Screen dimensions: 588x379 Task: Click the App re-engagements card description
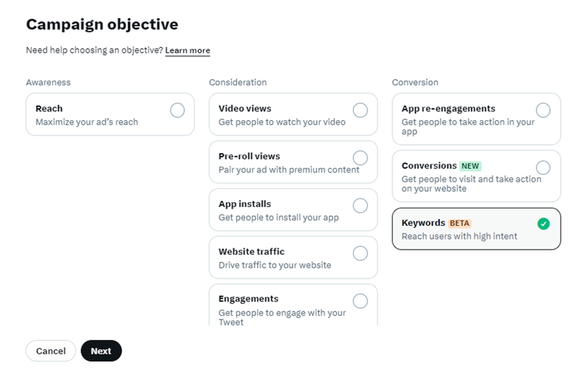[x=468, y=126]
